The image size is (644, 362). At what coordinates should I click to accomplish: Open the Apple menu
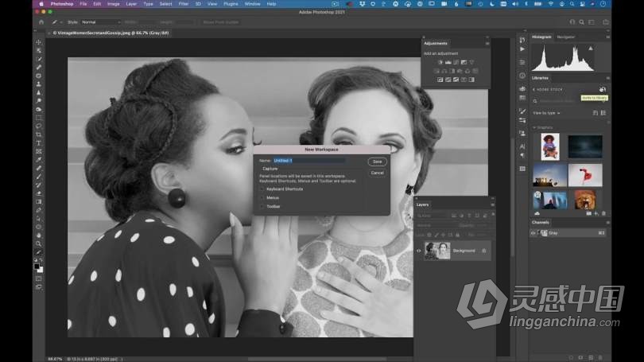pos(41,4)
